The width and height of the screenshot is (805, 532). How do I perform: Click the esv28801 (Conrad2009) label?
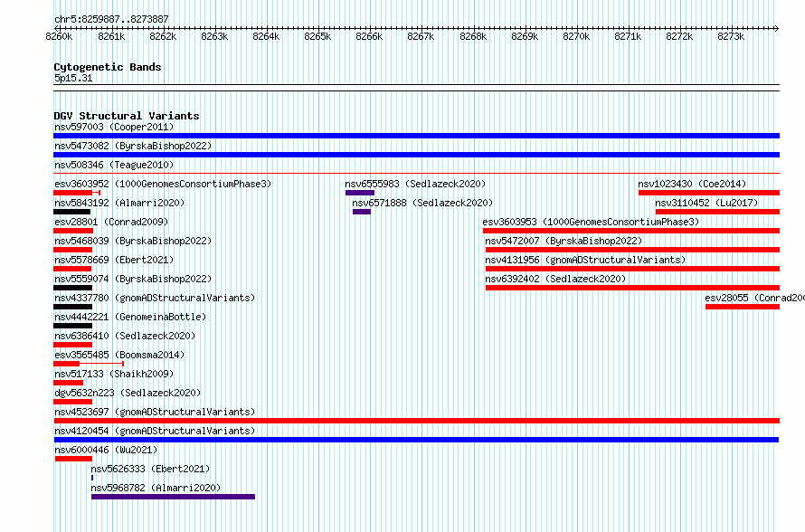click(x=111, y=222)
